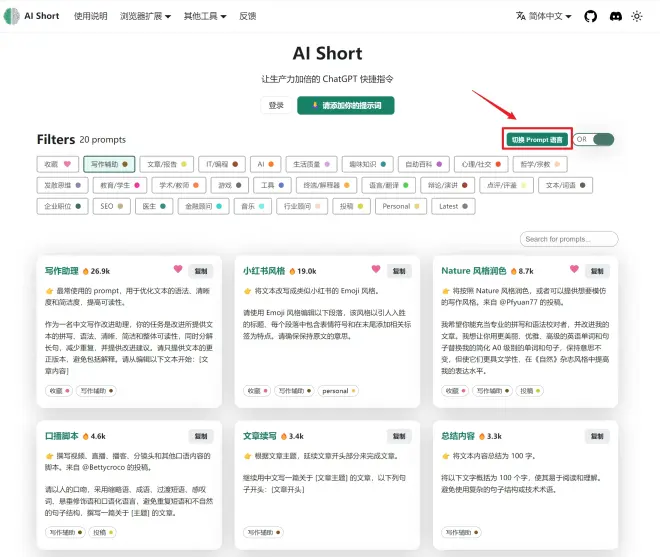Enable the SEO filter tag
The height and width of the screenshot is (557, 660).
(112, 206)
